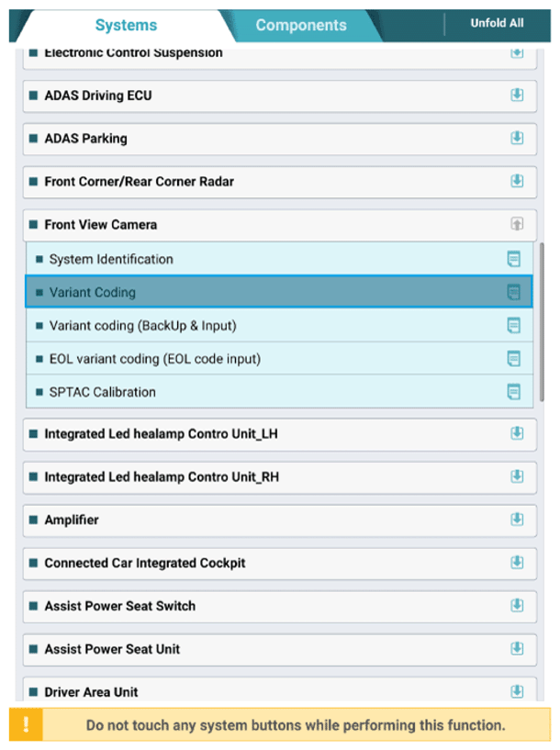Expand Front Corner/Rear Corner Radar section
Image resolution: width=560 pixels, height=750 pixels.
pyautogui.click(x=517, y=181)
